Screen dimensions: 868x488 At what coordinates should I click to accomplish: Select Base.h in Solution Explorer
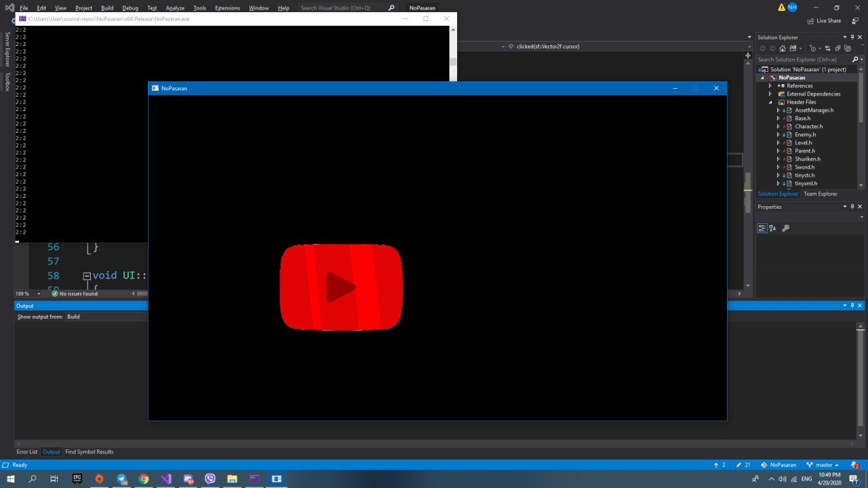click(802, 119)
